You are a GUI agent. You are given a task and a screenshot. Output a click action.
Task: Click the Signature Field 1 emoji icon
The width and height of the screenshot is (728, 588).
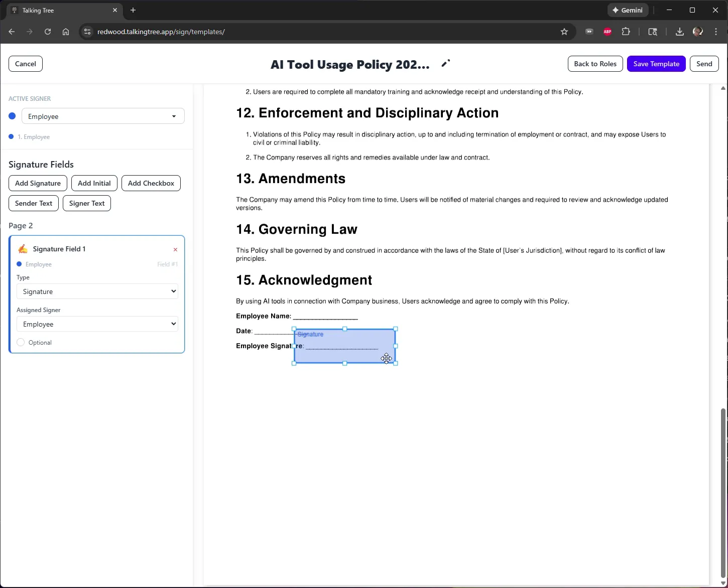click(x=23, y=249)
